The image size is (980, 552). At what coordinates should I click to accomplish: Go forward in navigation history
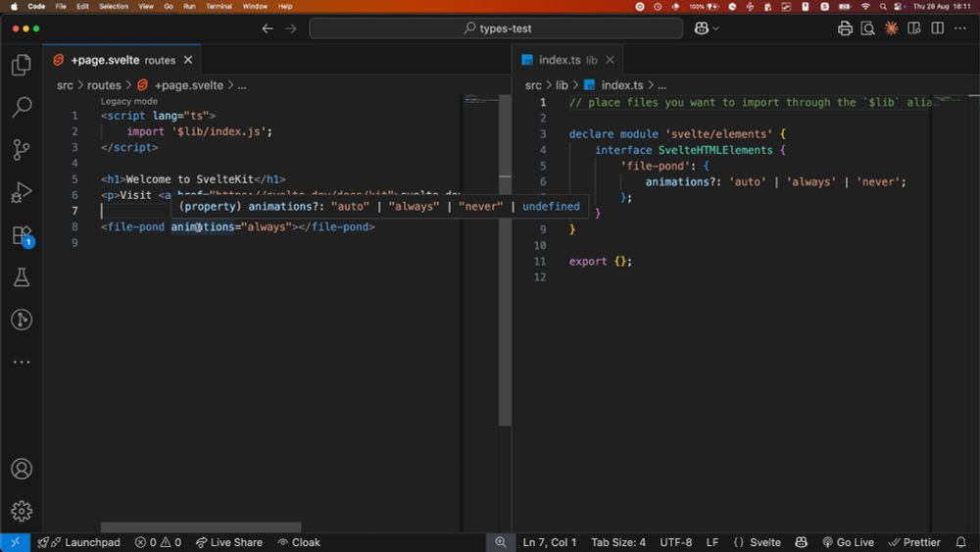click(x=291, y=28)
